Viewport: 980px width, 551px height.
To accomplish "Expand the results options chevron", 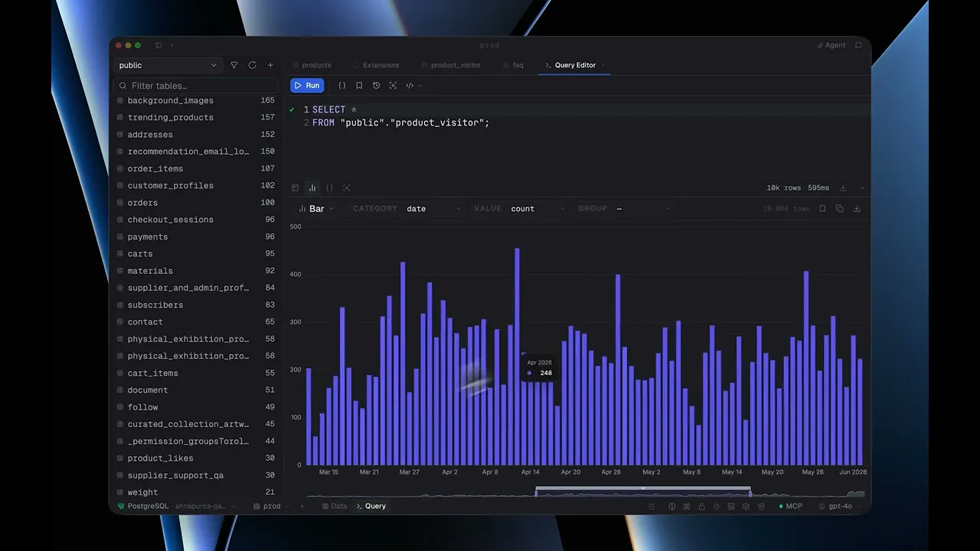I will [862, 187].
